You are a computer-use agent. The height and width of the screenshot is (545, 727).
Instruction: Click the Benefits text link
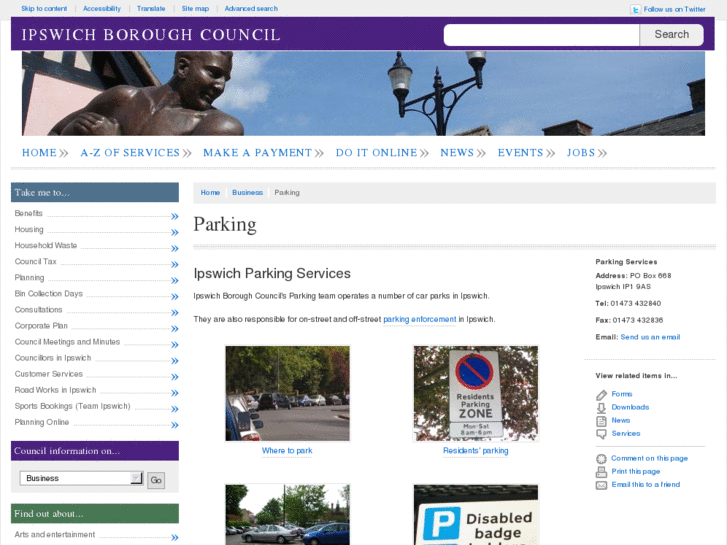[x=29, y=213]
